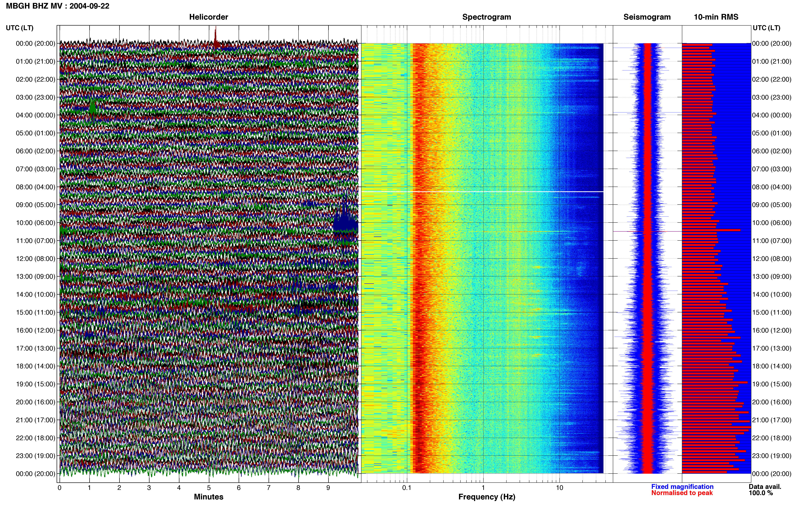The image size is (812, 508).
Task: Click the '9' tick on the Minutes axis
Action: [328, 488]
